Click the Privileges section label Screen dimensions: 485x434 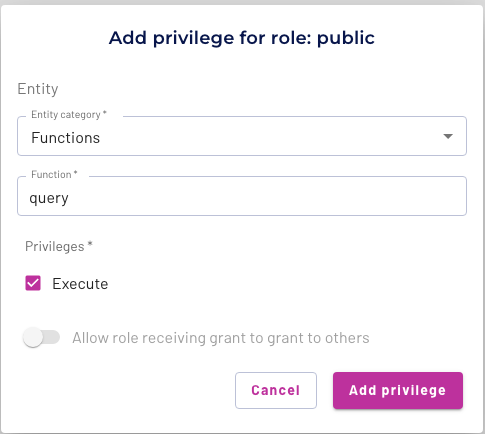pos(58,246)
